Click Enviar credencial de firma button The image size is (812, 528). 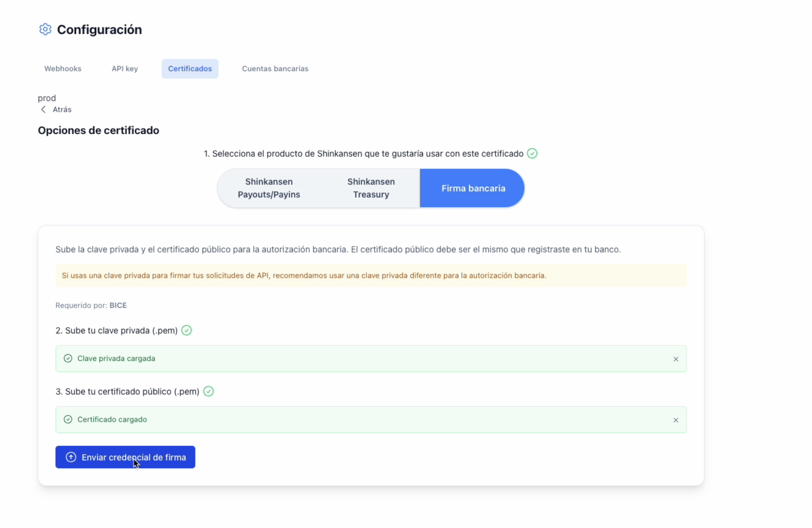coord(125,457)
